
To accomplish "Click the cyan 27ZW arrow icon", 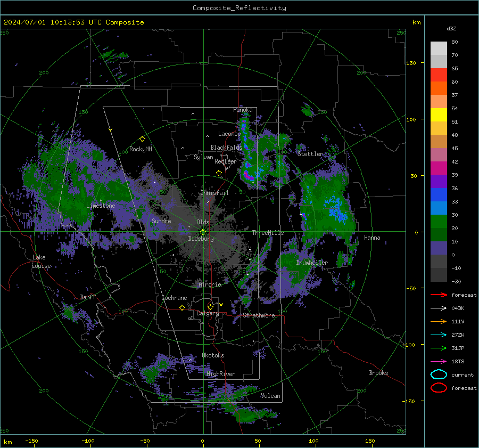I will [x=439, y=335].
